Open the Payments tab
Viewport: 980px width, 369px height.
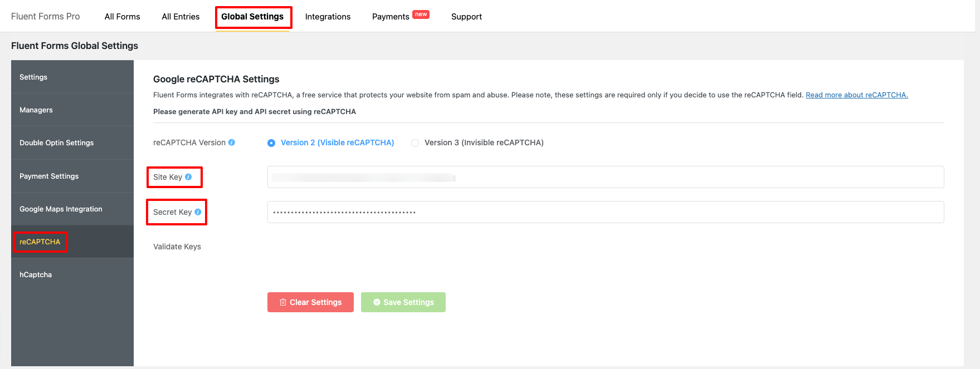[391, 17]
